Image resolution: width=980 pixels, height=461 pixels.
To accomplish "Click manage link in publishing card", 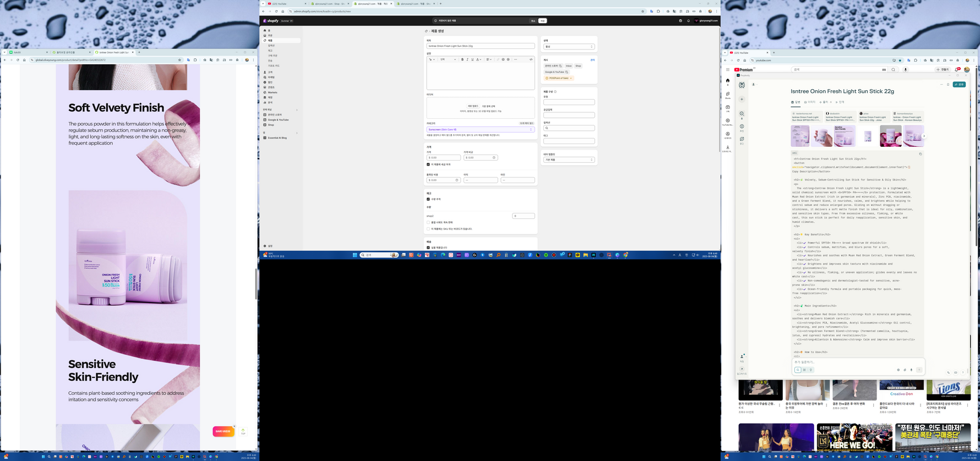I will (592, 60).
